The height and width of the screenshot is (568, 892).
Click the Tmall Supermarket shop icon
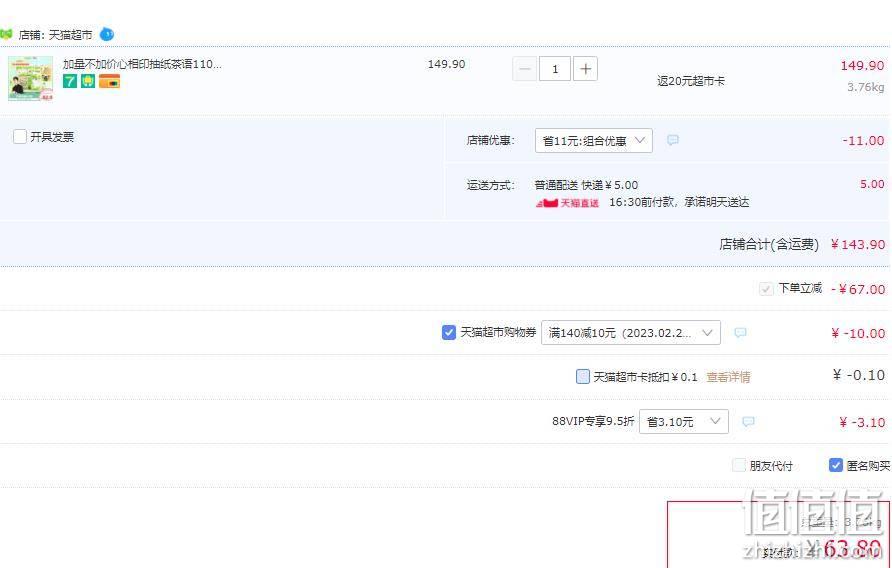(x=6, y=34)
